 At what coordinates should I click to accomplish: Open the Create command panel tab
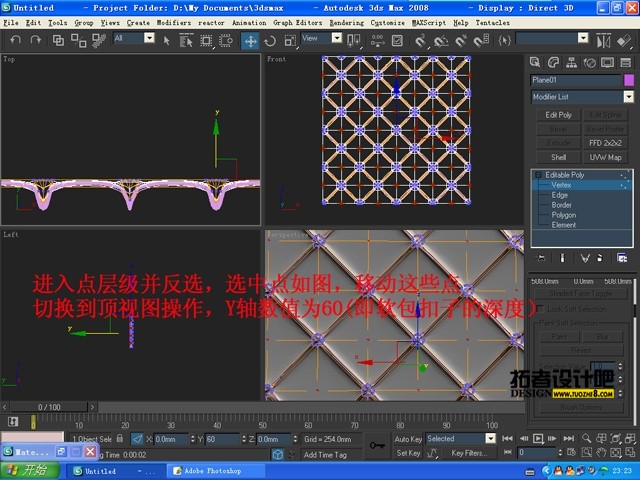pyautogui.click(x=535, y=62)
